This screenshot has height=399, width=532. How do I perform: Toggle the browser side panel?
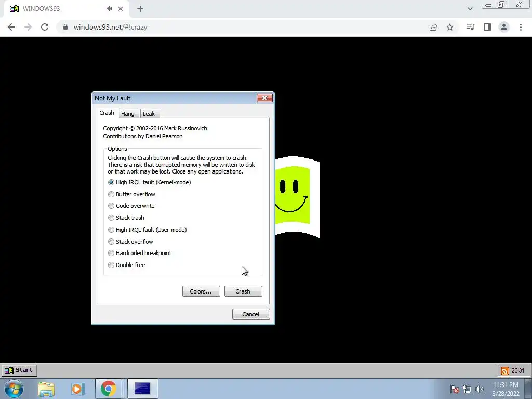point(487,27)
